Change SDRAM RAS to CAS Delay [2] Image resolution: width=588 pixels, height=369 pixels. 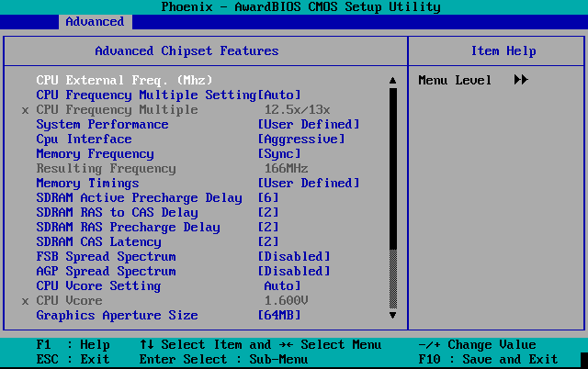click(x=268, y=212)
